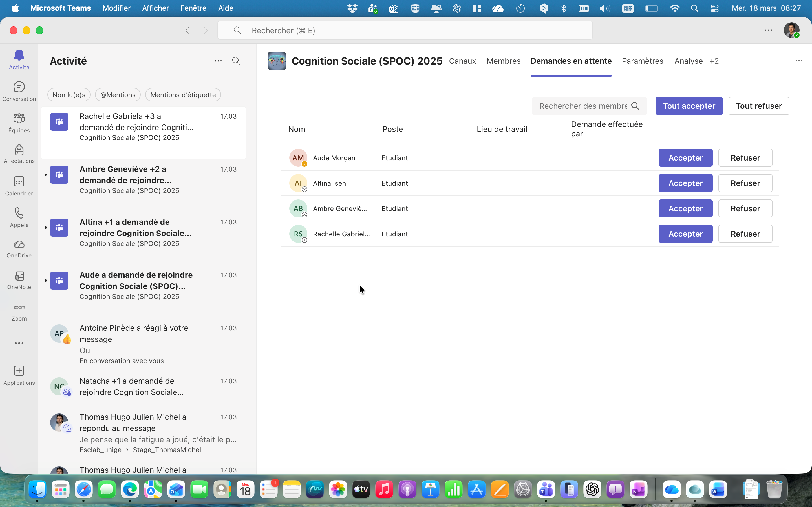This screenshot has width=812, height=507.
Task: Click the Rechercher des membres field
Action: (583, 106)
